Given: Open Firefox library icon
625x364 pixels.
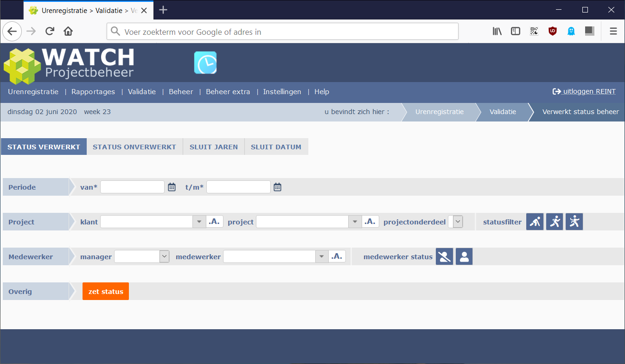Looking at the screenshot, I should 497,32.
